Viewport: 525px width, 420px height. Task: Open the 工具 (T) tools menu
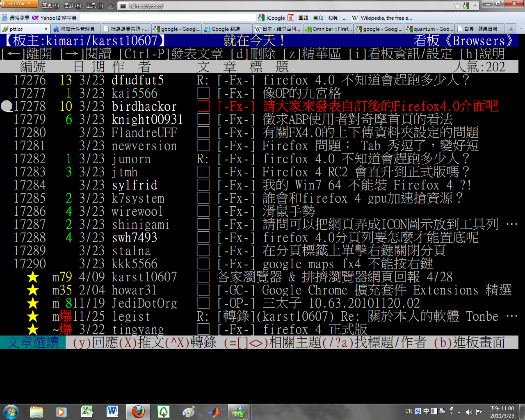click(94, 6)
